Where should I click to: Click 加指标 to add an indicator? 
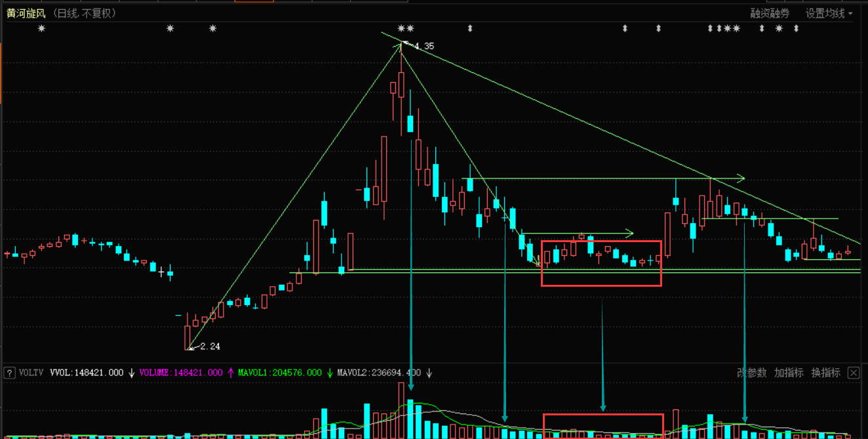pyautogui.click(x=788, y=373)
